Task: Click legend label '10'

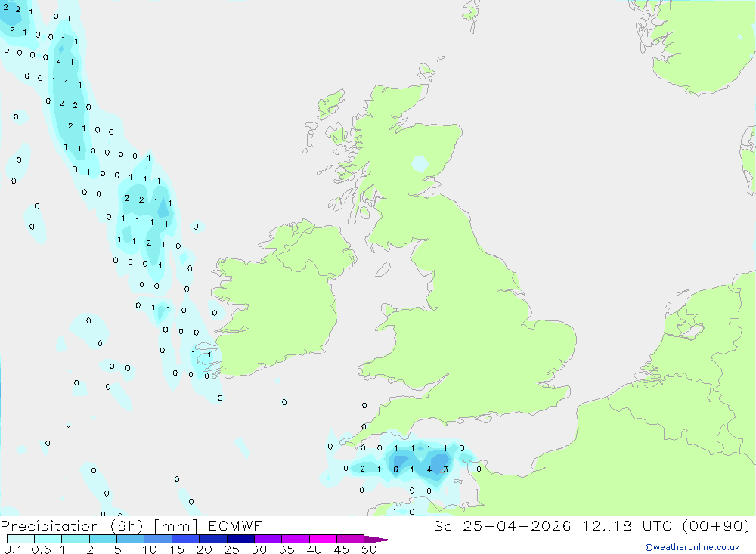Action: [150, 549]
